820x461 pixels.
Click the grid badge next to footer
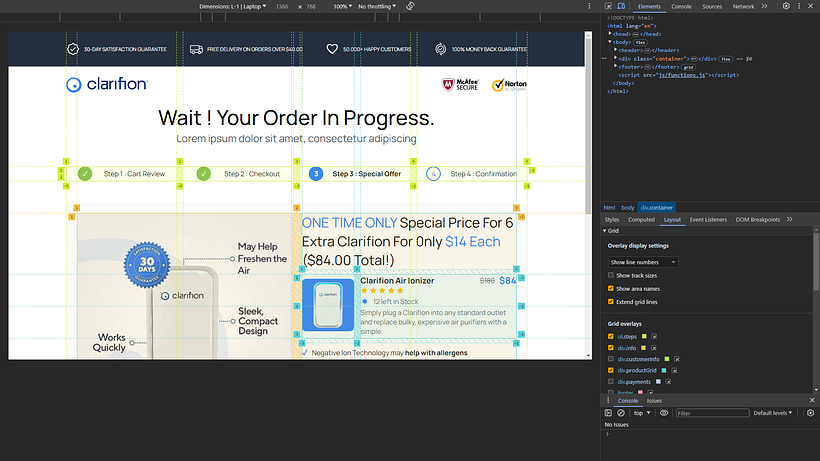[x=688, y=67]
